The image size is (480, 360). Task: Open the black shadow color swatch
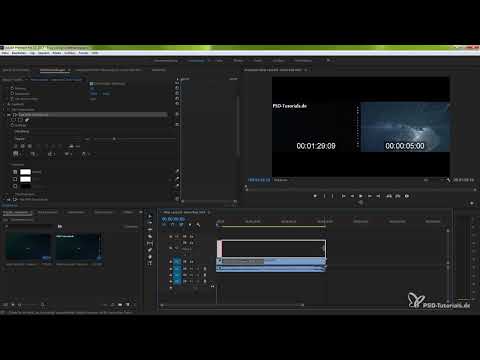pos(25,186)
